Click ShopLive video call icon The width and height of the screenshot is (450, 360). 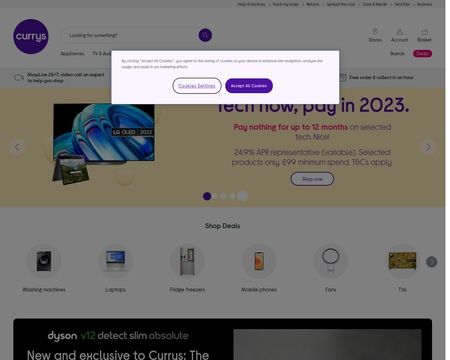(19, 78)
